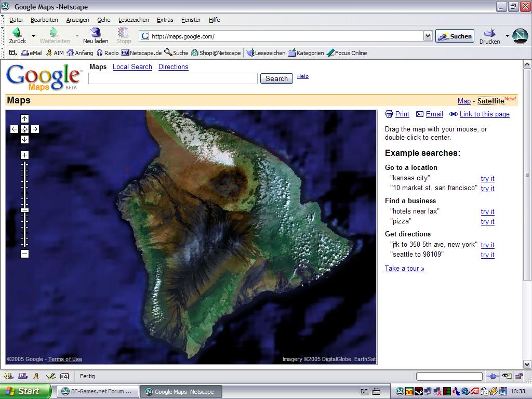The image size is (532, 399).
Task: Click the sidebar toggle icon in bookmarks bar
Action: (13, 52)
